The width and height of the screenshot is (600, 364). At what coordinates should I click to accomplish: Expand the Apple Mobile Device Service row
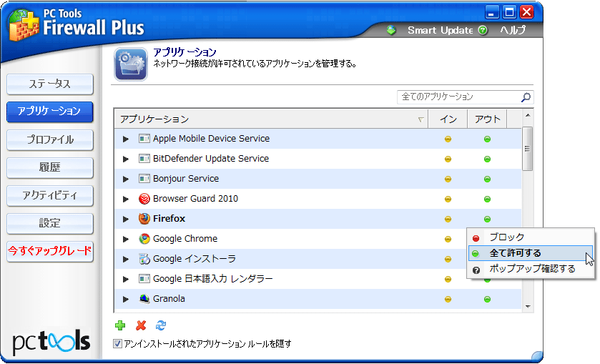[x=126, y=139]
